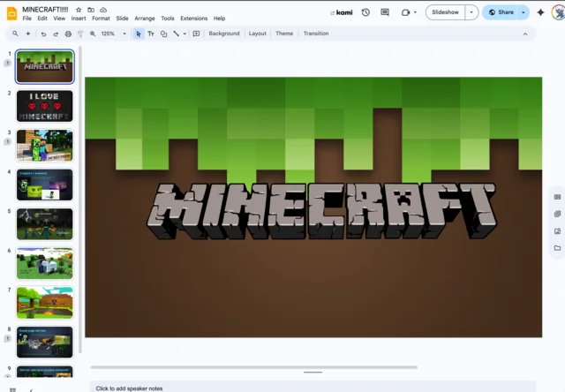Click the video call camera icon
This screenshot has height=392, width=565.
(406, 12)
